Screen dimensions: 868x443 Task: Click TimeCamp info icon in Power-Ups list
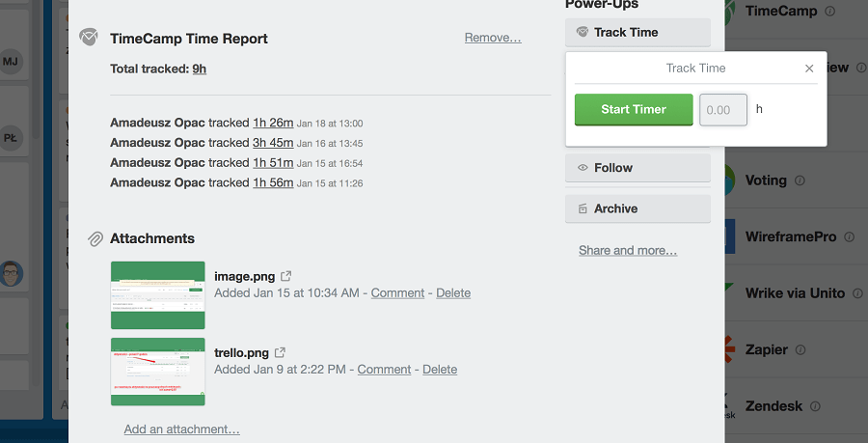click(x=829, y=11)
